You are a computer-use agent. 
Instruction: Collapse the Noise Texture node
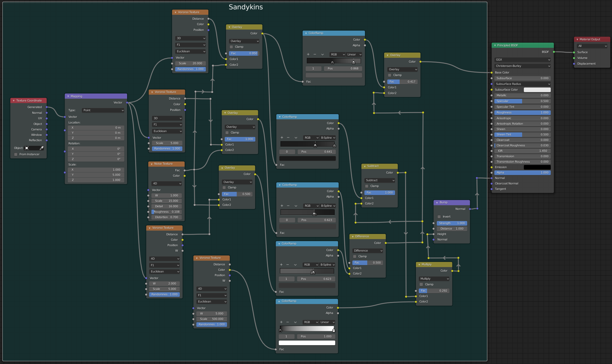click(x=151, y=164)
